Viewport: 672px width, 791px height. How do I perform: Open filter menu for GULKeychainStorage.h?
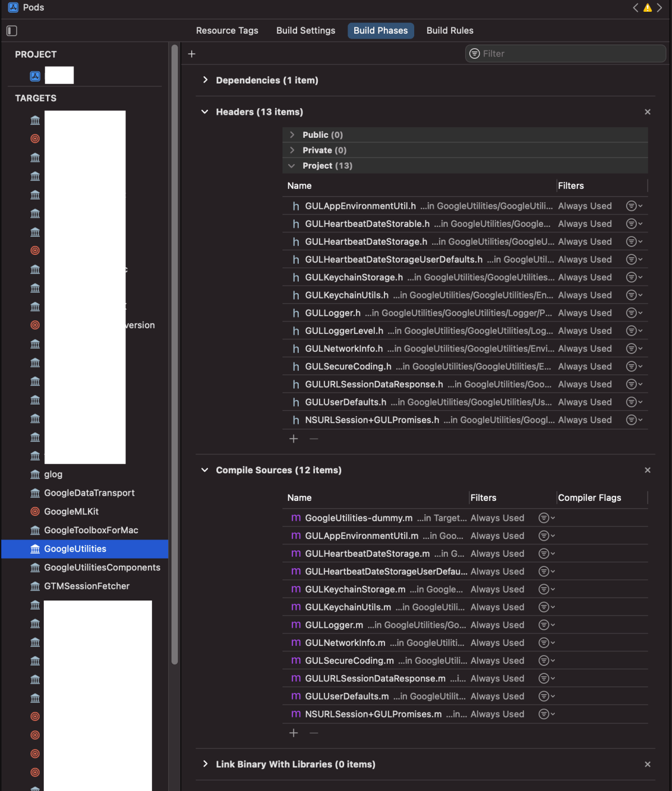point(634,277)
